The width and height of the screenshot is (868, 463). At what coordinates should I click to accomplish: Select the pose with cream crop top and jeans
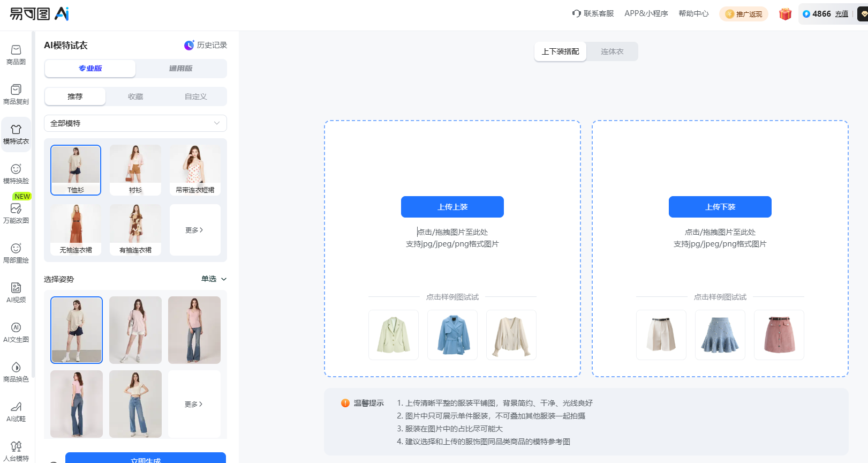click(135, 404)
